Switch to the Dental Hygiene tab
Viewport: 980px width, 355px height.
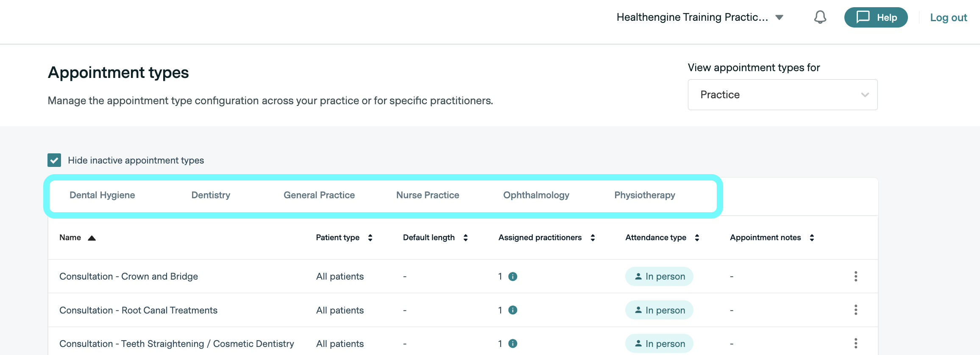(102, 195)
